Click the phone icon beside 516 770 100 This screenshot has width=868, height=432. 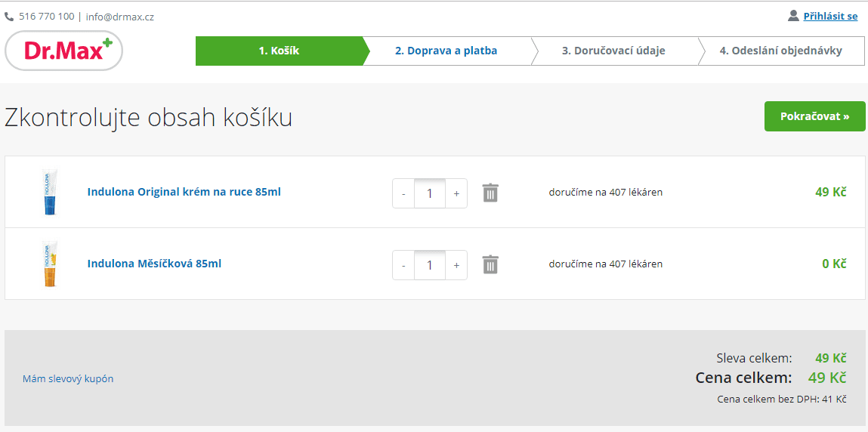point(9,17)
